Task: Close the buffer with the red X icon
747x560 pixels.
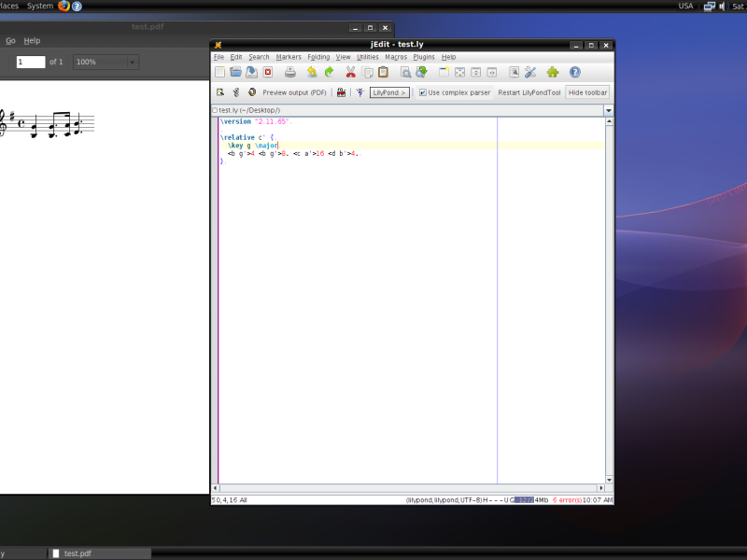Action: coord(268,72)
